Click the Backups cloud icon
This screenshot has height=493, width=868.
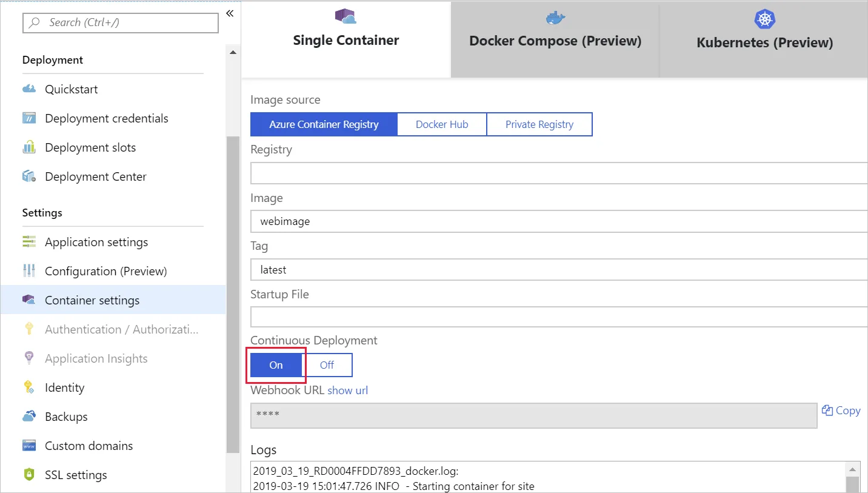[29, 417]
